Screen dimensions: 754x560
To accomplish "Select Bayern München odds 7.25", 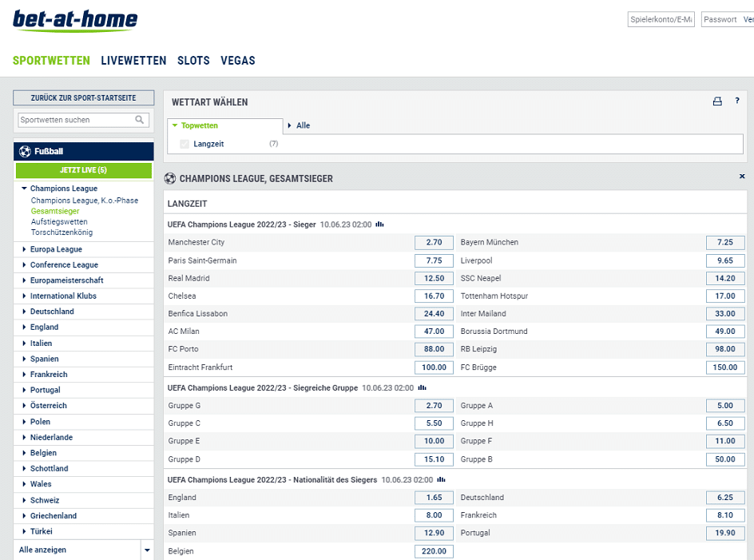I will (x=725, y=243).
